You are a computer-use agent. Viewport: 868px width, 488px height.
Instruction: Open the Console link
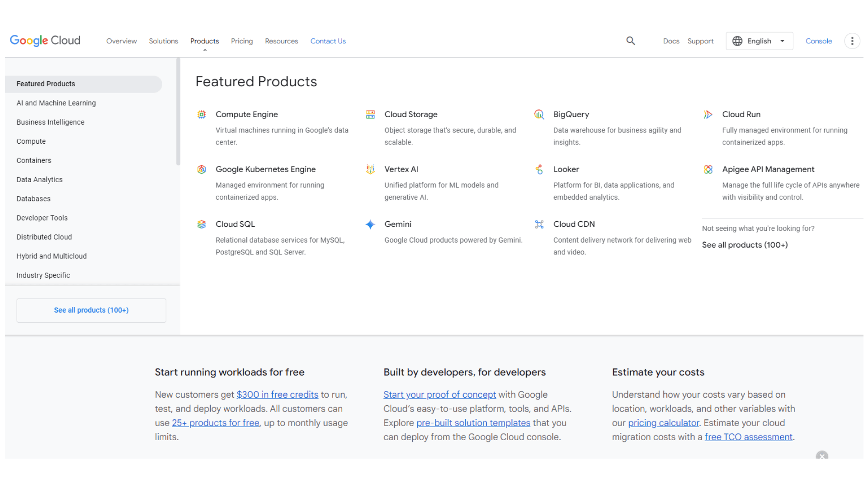(x=818, y=41)
